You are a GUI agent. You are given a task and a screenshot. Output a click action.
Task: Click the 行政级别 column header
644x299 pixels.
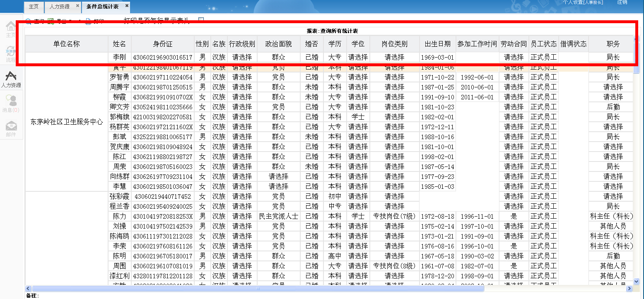tap(242, 44)
